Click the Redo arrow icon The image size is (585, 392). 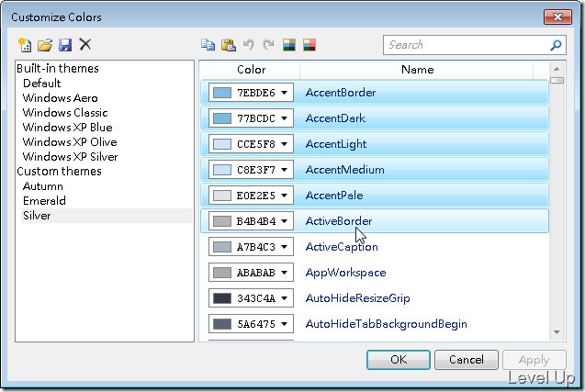point(268,45)
